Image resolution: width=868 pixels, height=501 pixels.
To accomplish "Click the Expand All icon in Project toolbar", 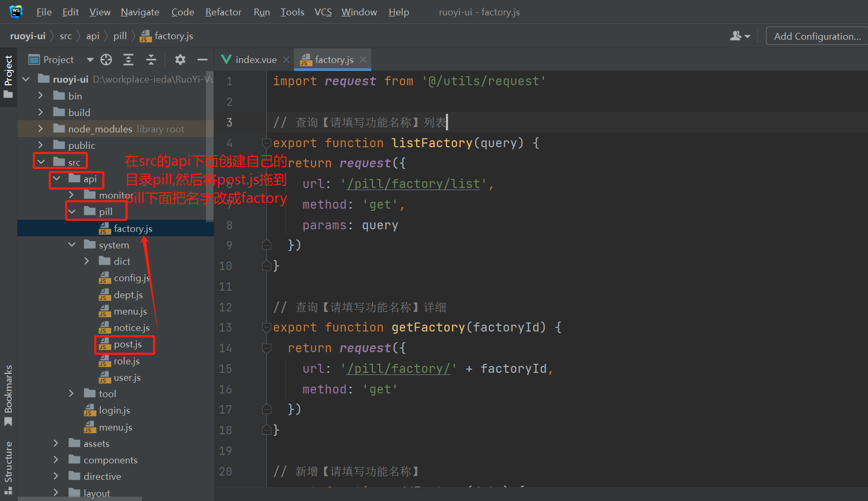I will (128, 60).
